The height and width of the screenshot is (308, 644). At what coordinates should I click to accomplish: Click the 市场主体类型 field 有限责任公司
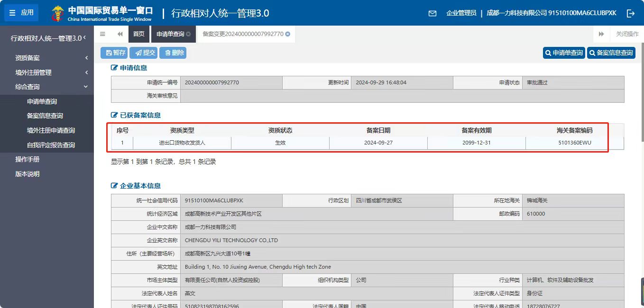pos(231,280)
